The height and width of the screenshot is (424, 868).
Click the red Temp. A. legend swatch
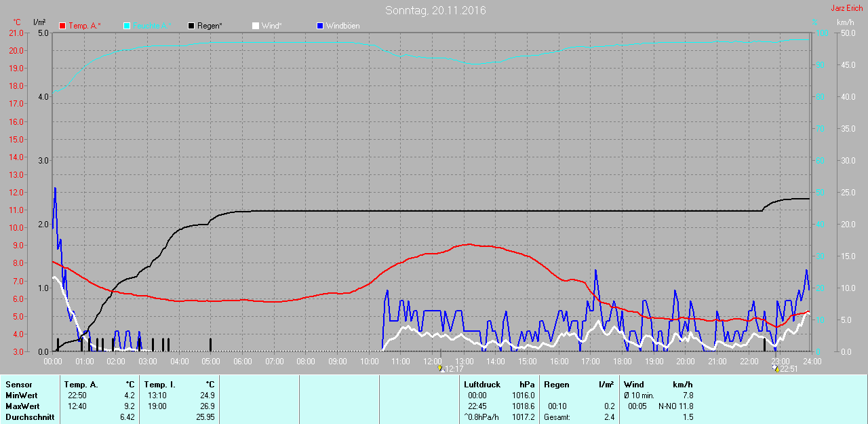[62, 26]
